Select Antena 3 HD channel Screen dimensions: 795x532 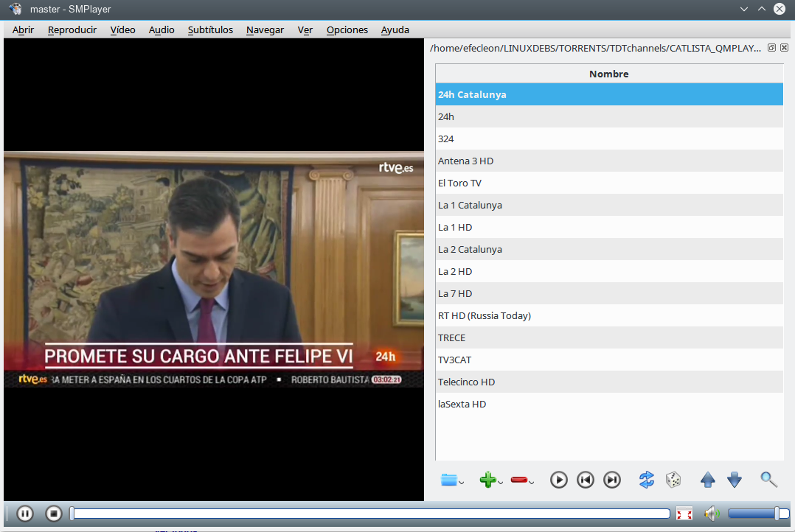(x=609, y=161)
